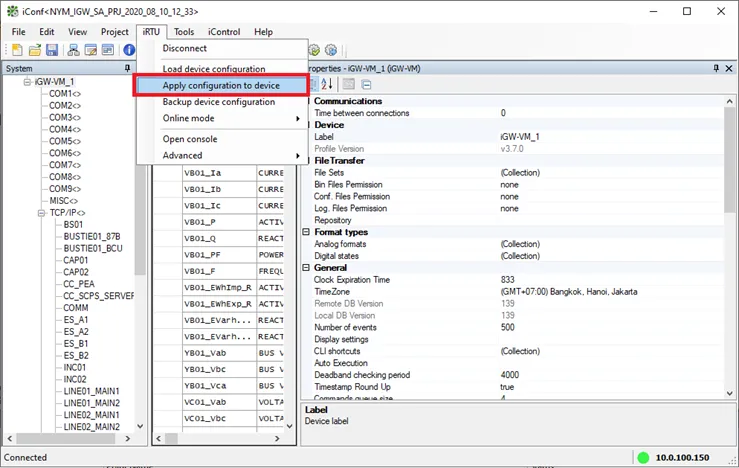Screen dimensions: 739x468
Task: Click the blue window layout toolbar icon
Action: [x=108, y=49]
